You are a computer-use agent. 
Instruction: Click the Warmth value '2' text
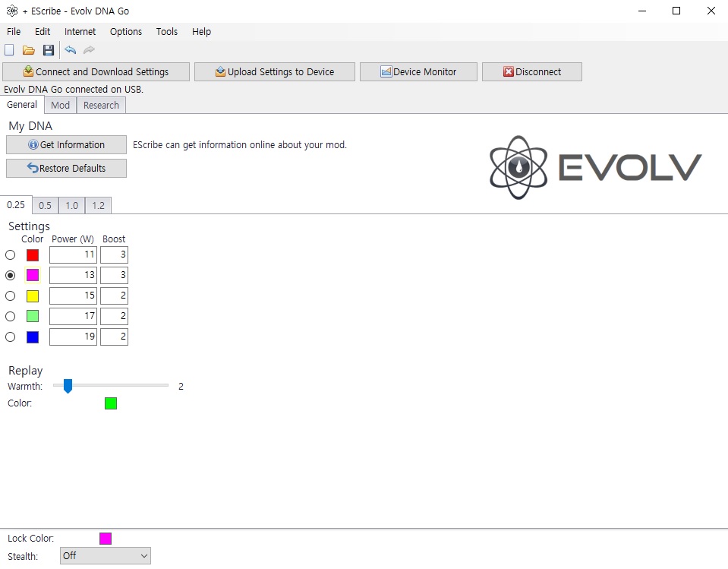click(x=181, y=387)
